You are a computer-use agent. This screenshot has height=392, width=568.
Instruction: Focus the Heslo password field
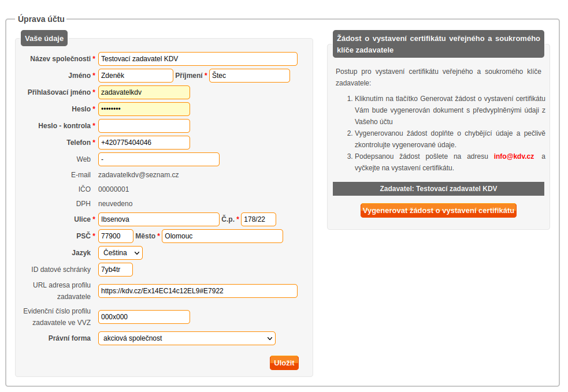(x=144, y=109)
